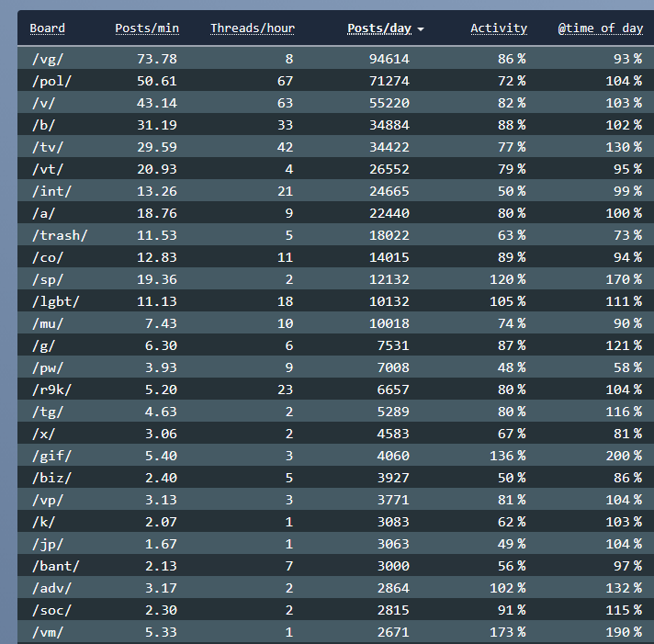Select the /gif/ board name
Image resolution: width=654 pixels, height=644 pixels.
(x=51, y=456)
